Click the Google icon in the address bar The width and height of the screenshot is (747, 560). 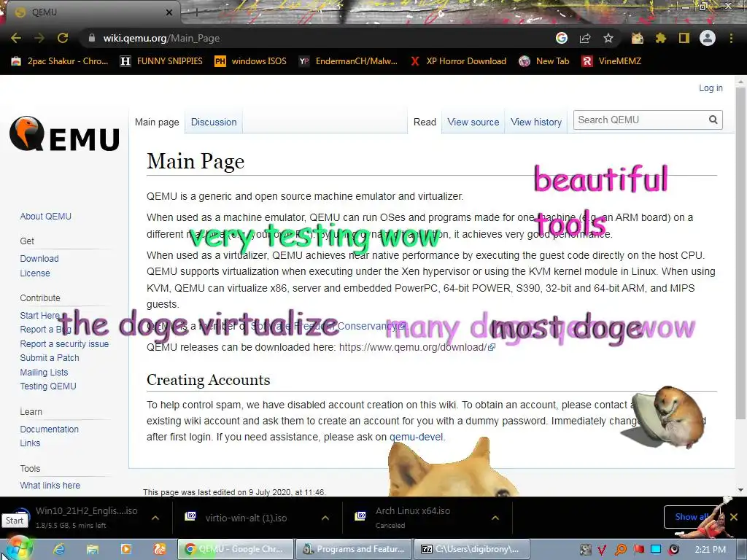pyautogui.click(x=562, y=38)
